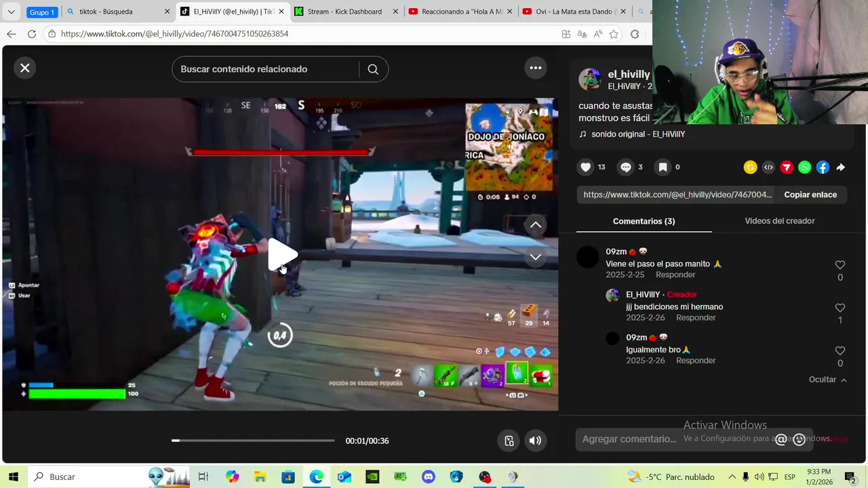Go to previous video with up chevron

[x=536, y=225]
